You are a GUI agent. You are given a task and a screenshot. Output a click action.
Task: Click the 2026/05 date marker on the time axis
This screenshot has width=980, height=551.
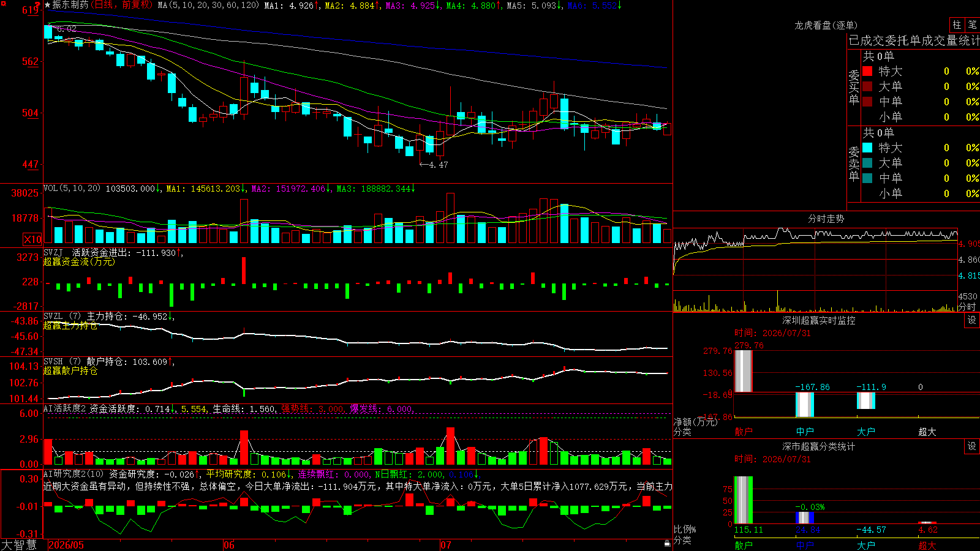pos(66,545)
